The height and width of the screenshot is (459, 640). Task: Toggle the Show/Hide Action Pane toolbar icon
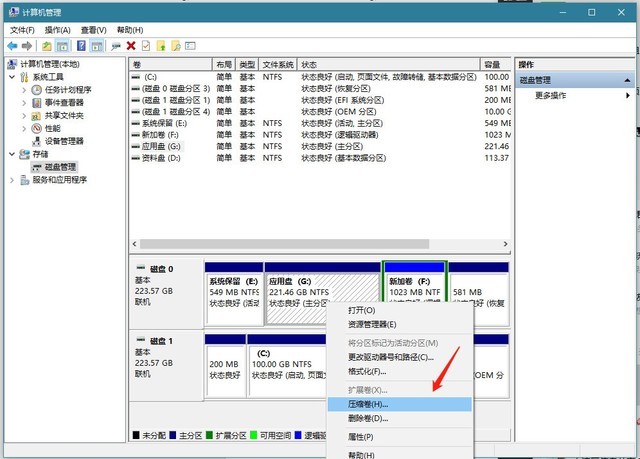pyautogui.click(x=97, y=46)
